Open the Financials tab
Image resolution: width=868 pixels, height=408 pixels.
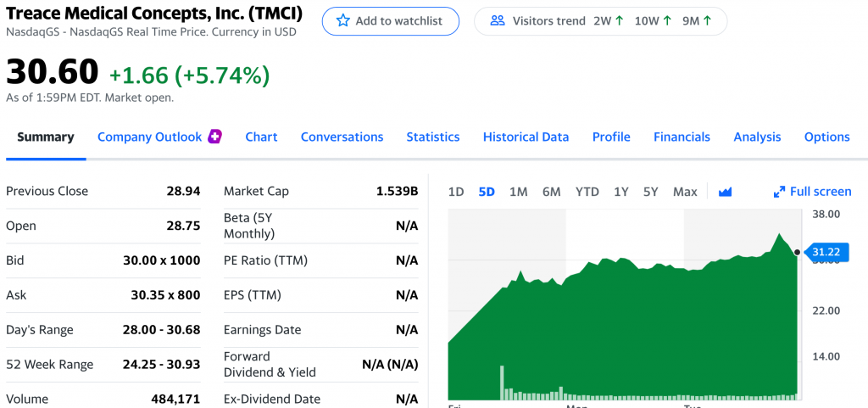tap(682, 137)
